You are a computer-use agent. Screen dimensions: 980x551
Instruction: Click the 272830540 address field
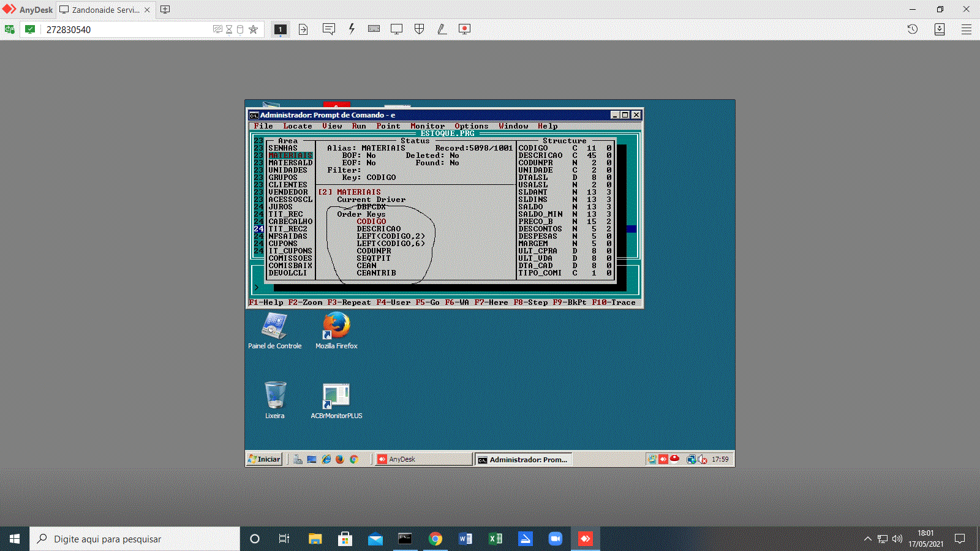click(x=123, y=29)
